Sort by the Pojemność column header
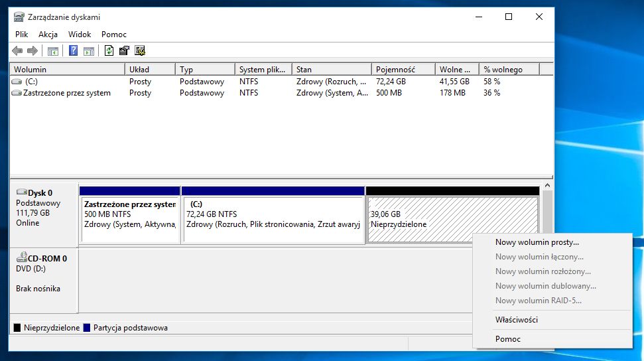 (x=403, y=70)
